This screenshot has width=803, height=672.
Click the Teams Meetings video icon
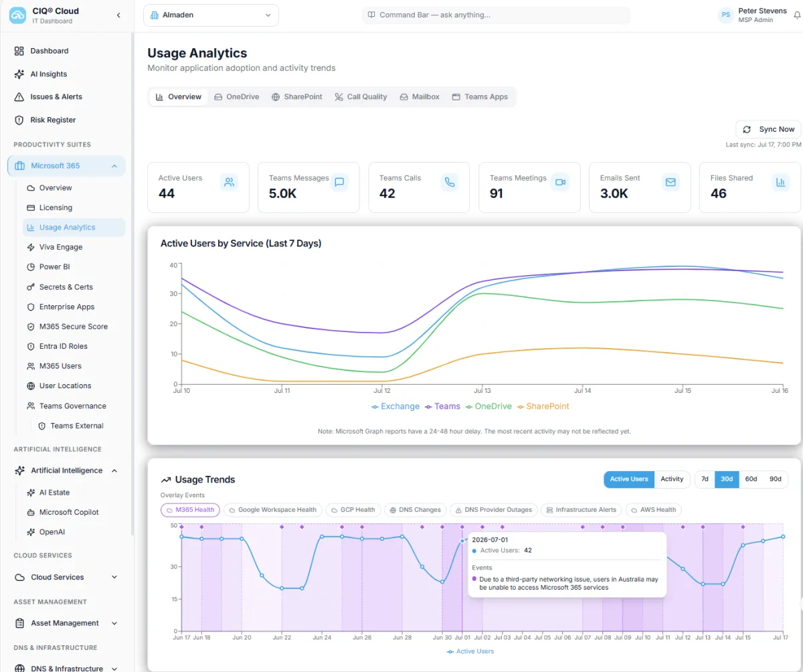click(x=560, y=182)
